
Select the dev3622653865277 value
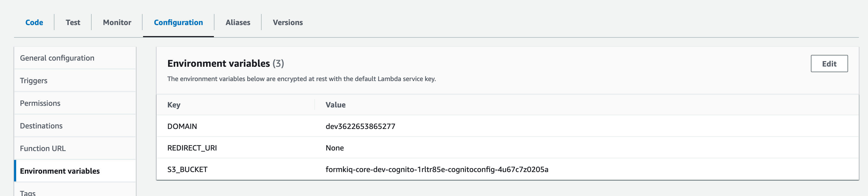point(360,126)
